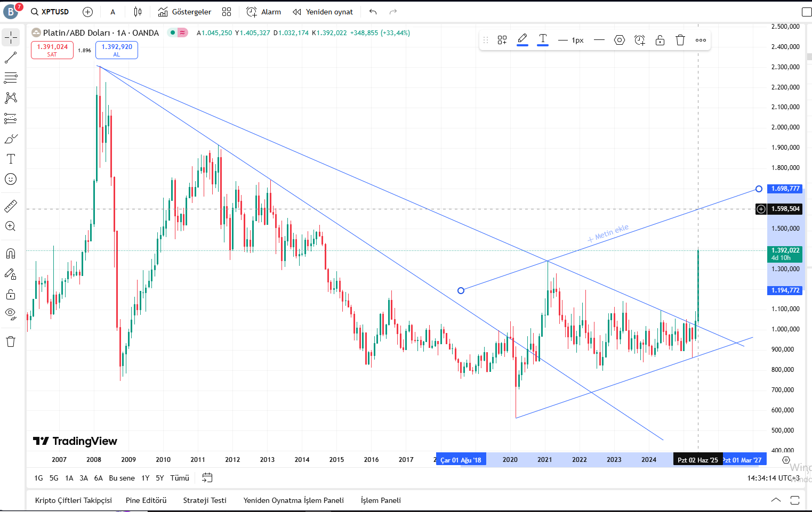812x512 pixels.
Task: Open trend line settings hexagon icon
Action: [620, 40]
